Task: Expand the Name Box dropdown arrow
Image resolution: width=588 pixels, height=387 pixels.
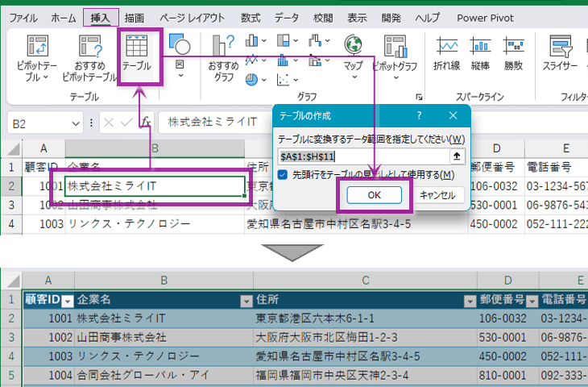Action: point(76,123)
